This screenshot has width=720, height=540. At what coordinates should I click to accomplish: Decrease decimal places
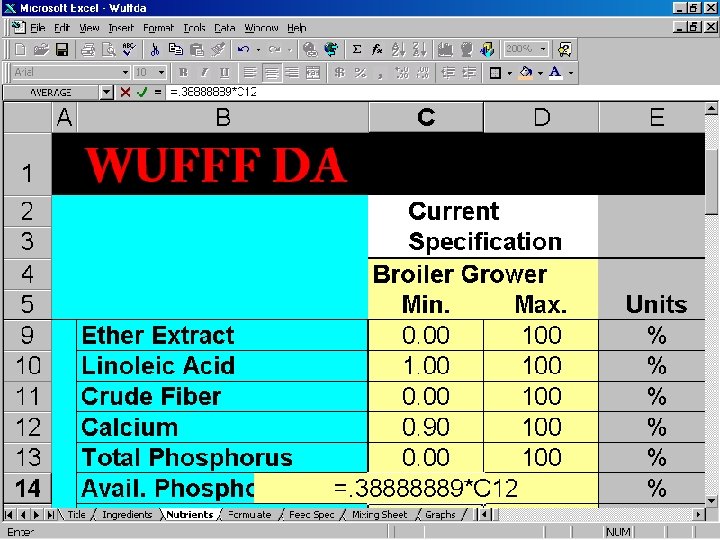coord(423,73)
